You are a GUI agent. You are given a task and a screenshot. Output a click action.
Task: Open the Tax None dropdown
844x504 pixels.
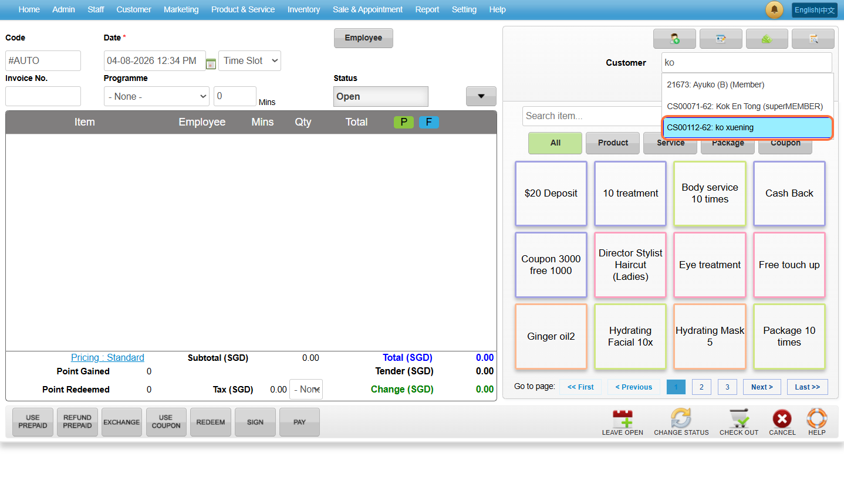pos(306,389)
